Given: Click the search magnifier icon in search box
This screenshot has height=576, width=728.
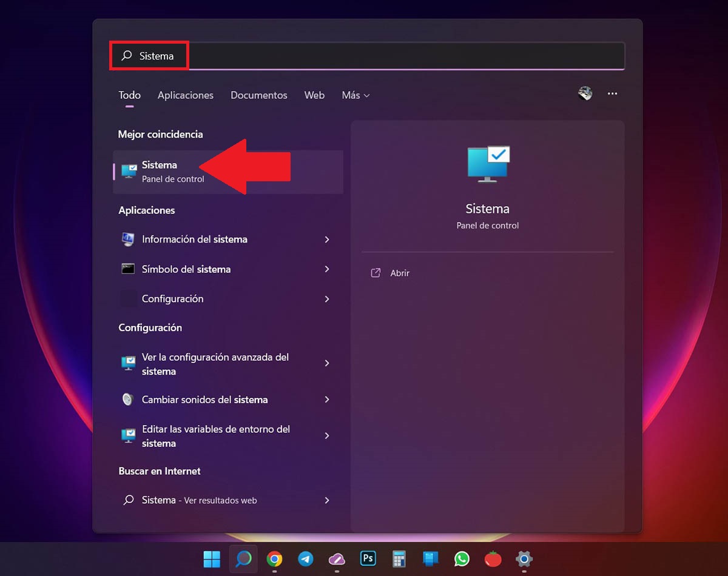Looking at the screenshot, I should pos(127,56).
